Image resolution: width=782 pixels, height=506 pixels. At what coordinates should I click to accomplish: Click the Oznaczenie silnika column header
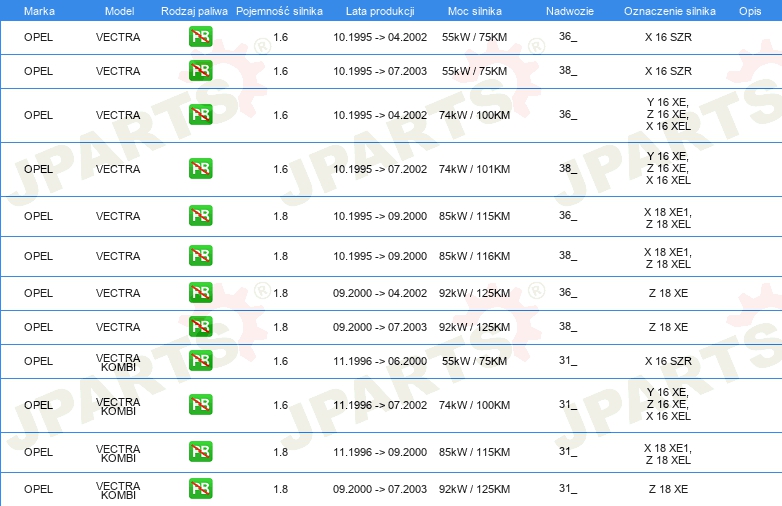click(670, 11)
